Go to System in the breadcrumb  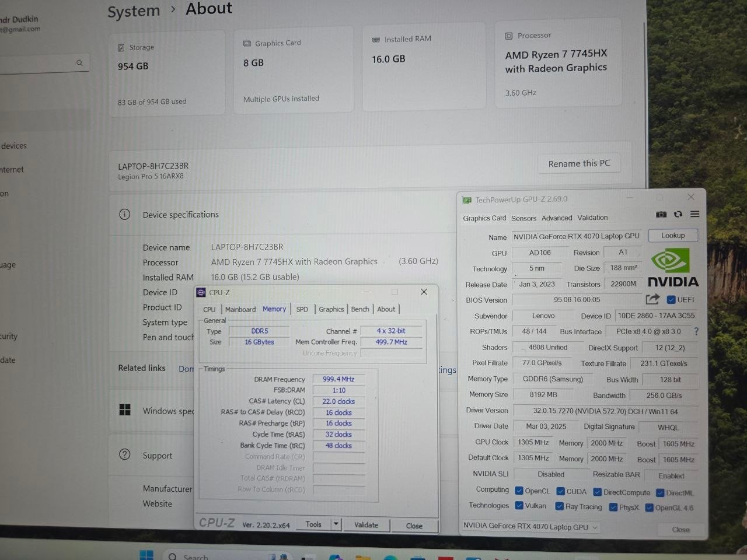pos(134,11)
